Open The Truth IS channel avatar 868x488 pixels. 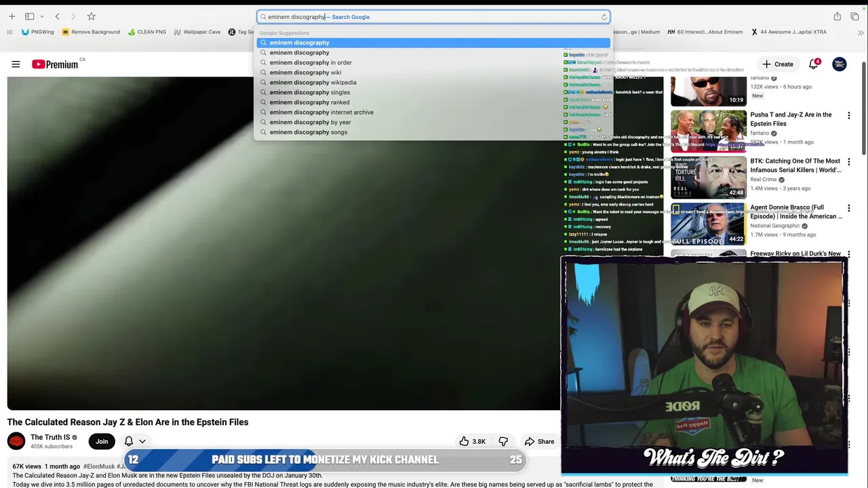[x=16, y=441]
